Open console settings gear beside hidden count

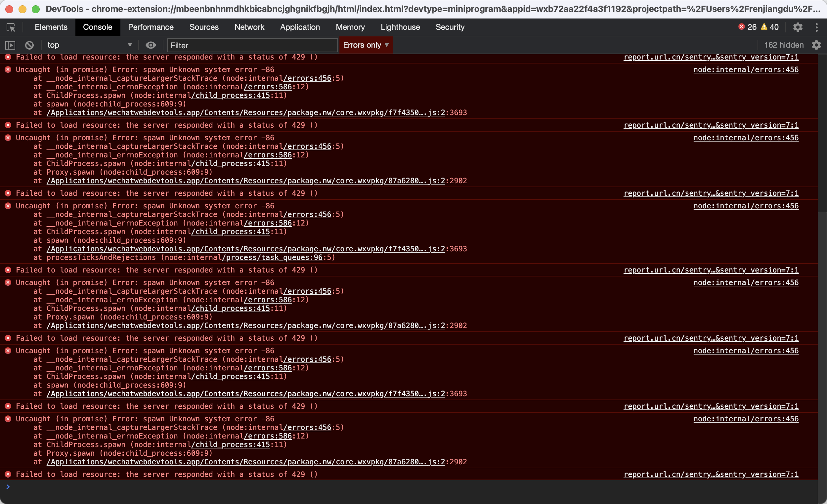point(816,45)
